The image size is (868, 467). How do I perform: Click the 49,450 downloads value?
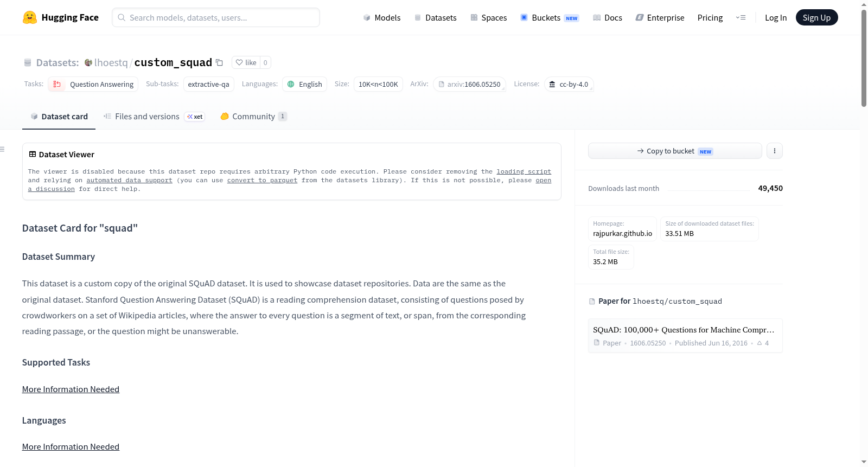(770, 188)
